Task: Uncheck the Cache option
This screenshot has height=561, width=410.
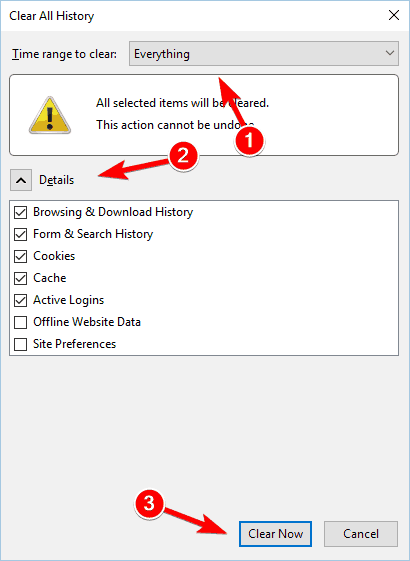Action: point(20,278)
